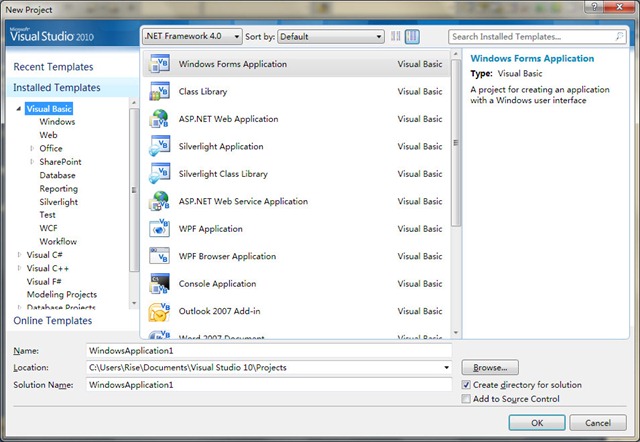Open Installed Templates section

57,87
